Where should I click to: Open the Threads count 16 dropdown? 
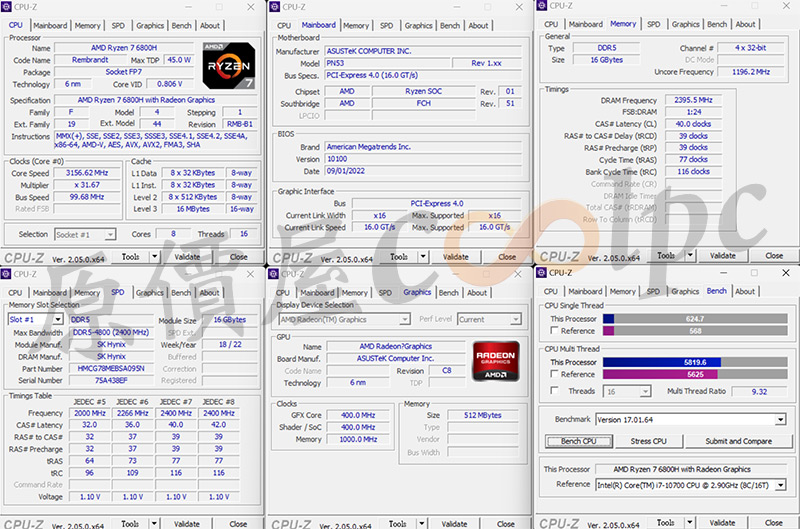(x=646, y=392)
